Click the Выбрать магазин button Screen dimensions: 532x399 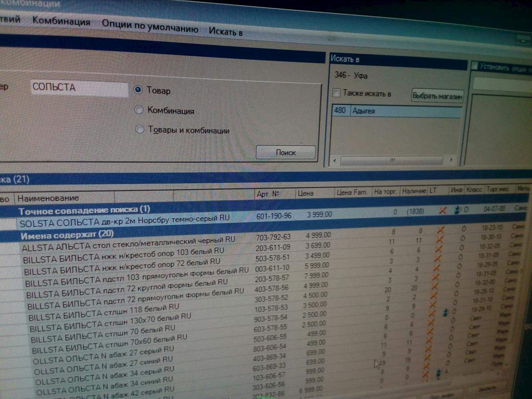437,96
